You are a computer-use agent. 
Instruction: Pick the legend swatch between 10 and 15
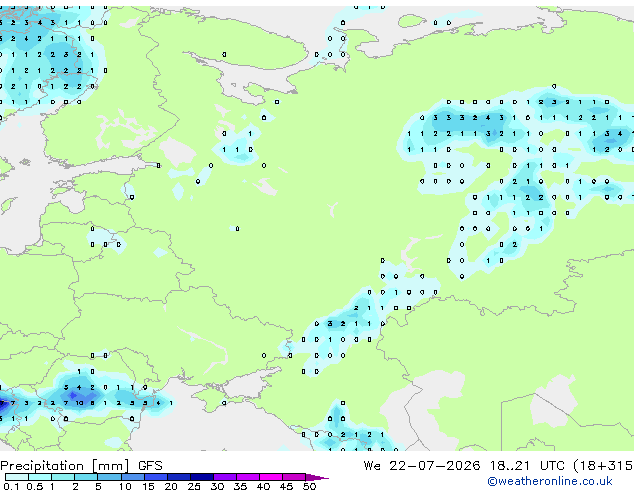[132, 477]
